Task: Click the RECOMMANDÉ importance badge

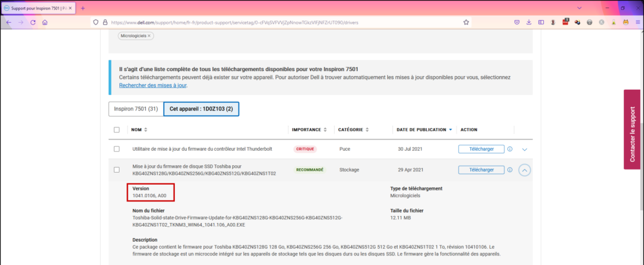Action: [309, 170]
